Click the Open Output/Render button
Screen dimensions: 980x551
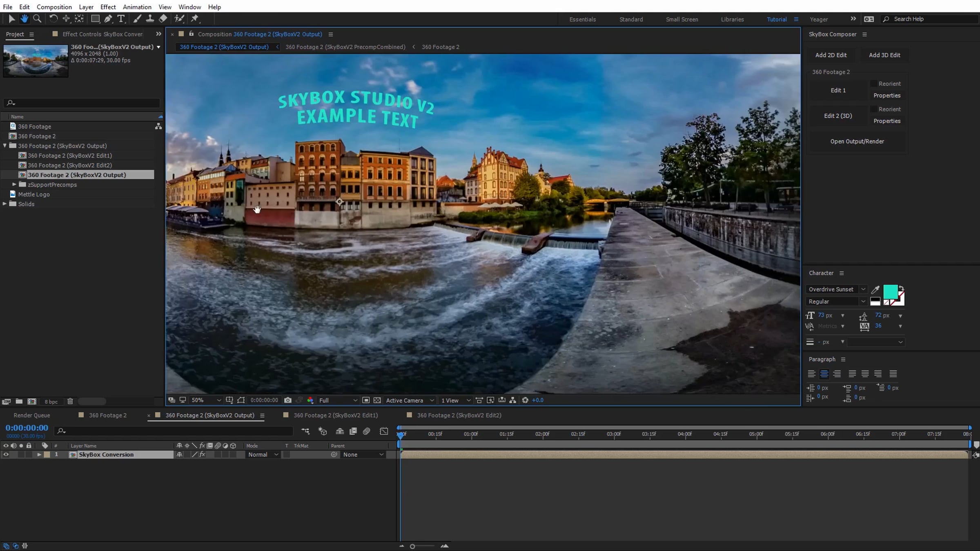(x=857, y=142)
